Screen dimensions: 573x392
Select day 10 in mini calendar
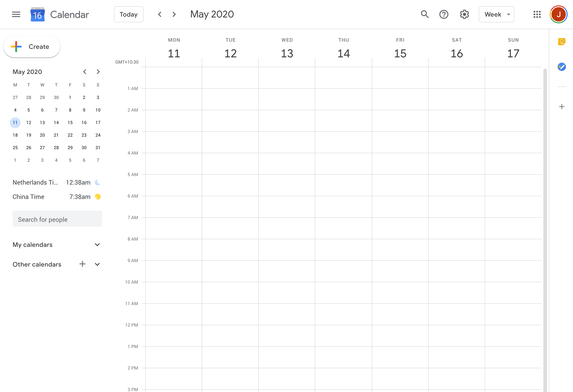pos(98,110)
